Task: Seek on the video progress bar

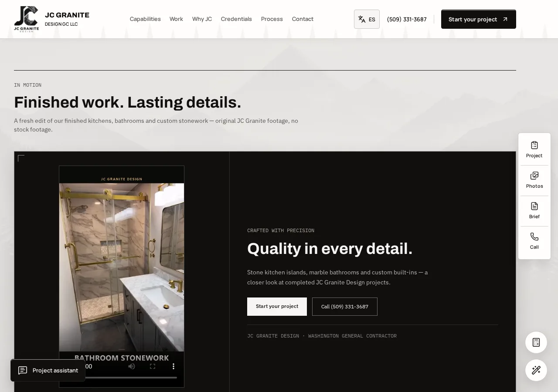Action: pyautogui.click(x=131, y=378)
